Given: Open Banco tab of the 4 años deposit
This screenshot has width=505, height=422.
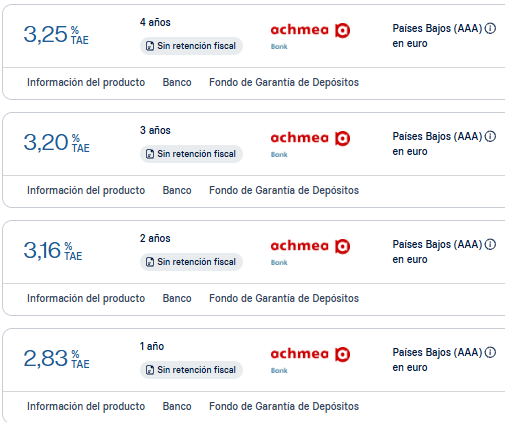Looking at the screenshot, I should tap(177, 82).
